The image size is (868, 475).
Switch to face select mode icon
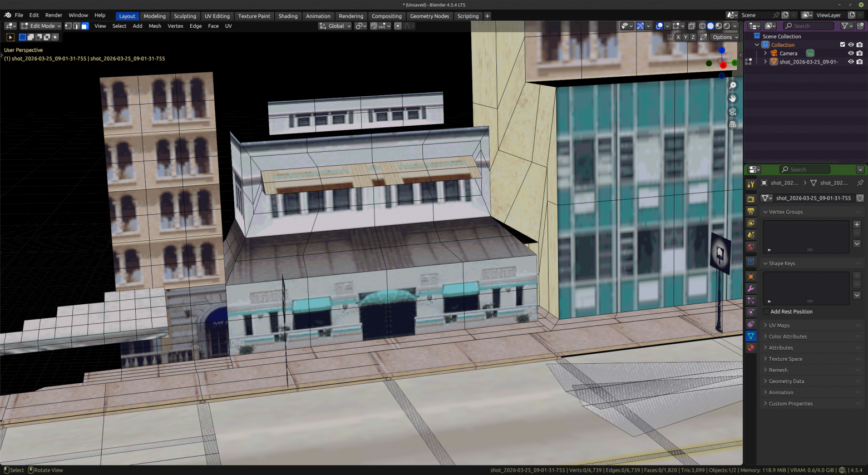[85, 26]
